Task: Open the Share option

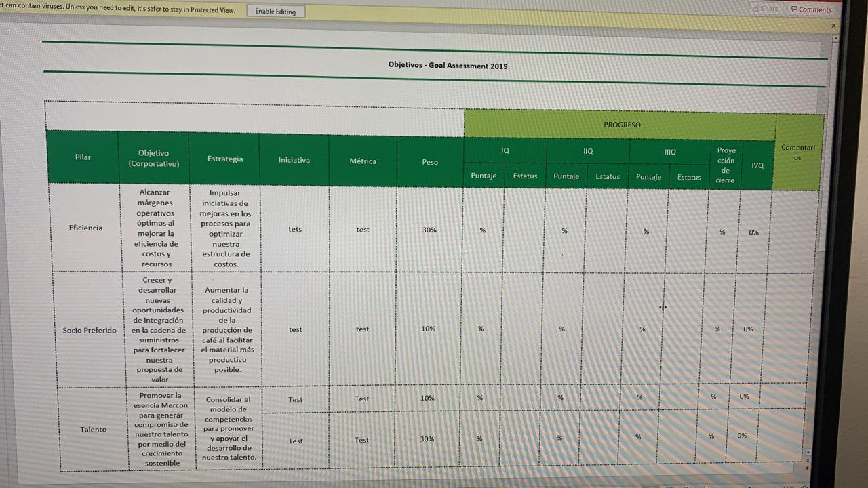Action: click(x=765, y=9)
